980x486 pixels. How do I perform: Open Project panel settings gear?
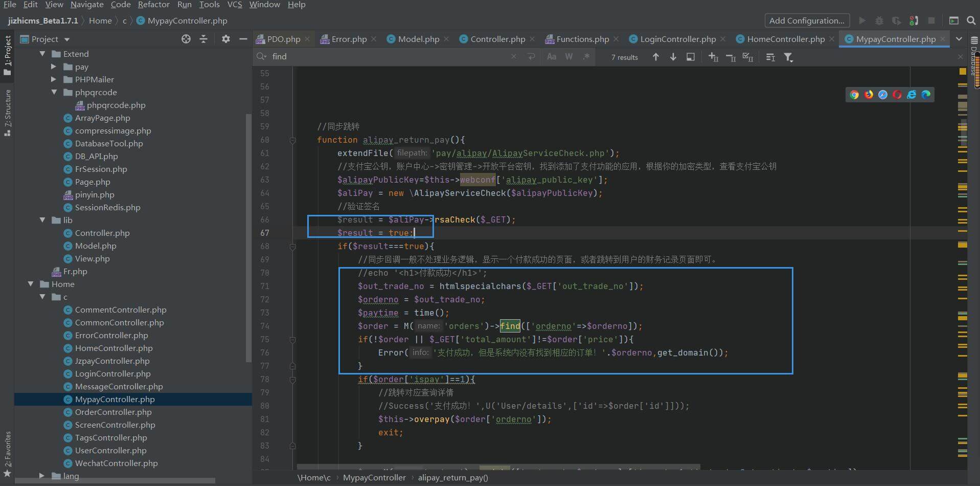click(225, 39)
